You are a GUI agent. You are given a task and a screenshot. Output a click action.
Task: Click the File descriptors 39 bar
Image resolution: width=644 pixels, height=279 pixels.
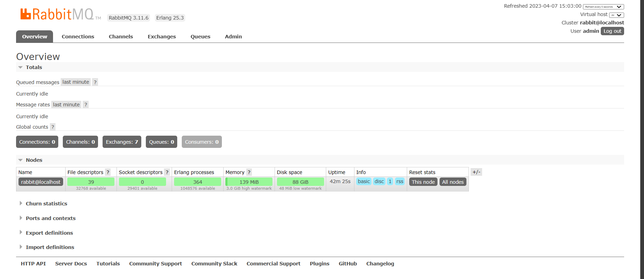[91, 182]
